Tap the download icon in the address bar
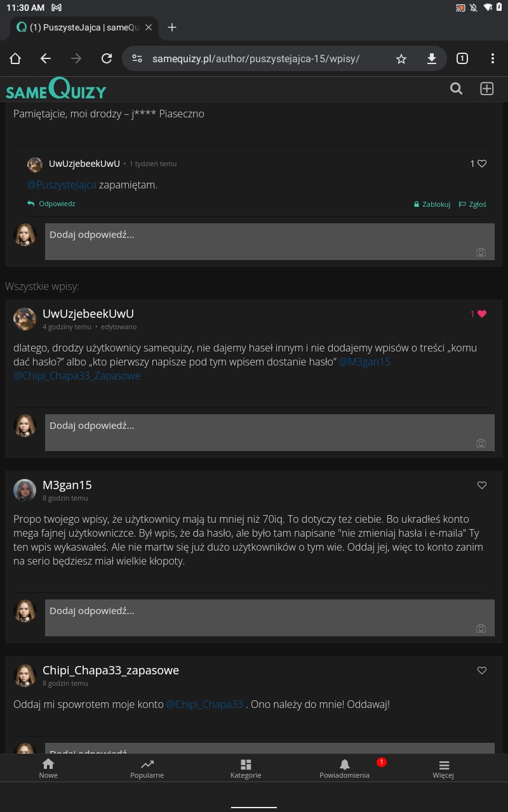The width and height of the screenshot is (508, 812). [432, 59]
